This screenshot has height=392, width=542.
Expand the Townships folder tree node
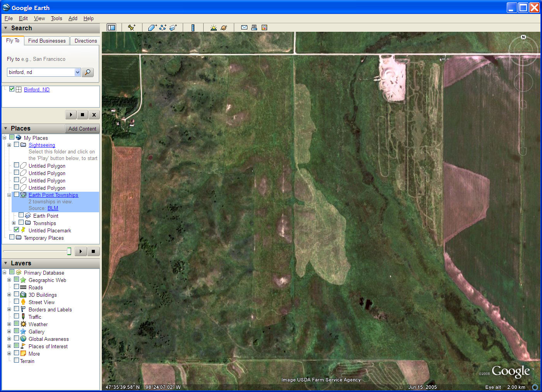(14, 223)
